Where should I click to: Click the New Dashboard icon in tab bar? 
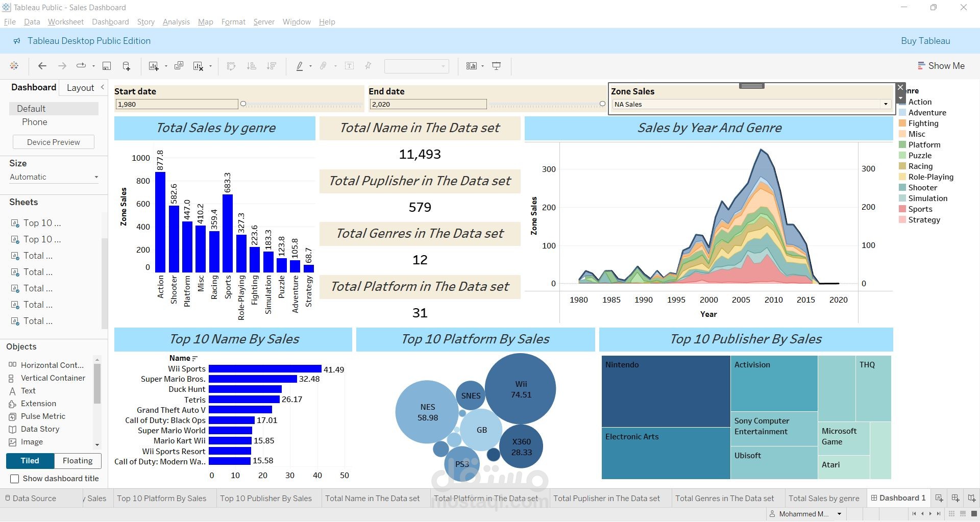tap(955, 498)
